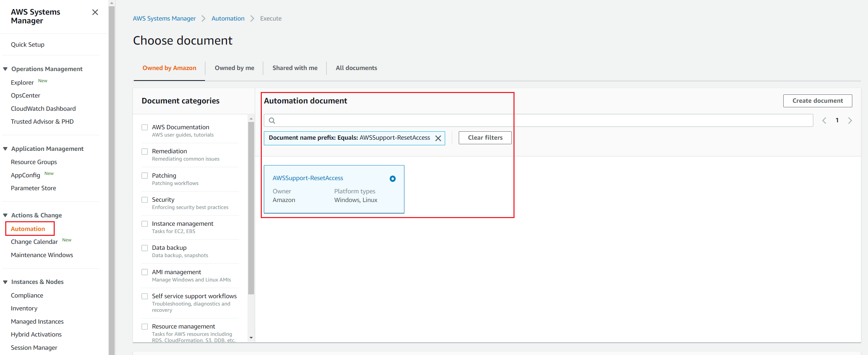Close the AWS Systems Manager sidebar
The height and width of the screenshot is (355, 868).
click(x=95, y=13)
